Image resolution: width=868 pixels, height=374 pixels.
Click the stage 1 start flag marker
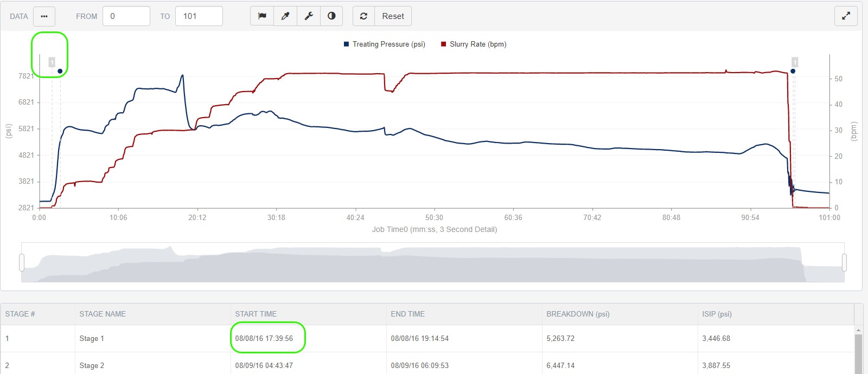(x=52, y=62)
